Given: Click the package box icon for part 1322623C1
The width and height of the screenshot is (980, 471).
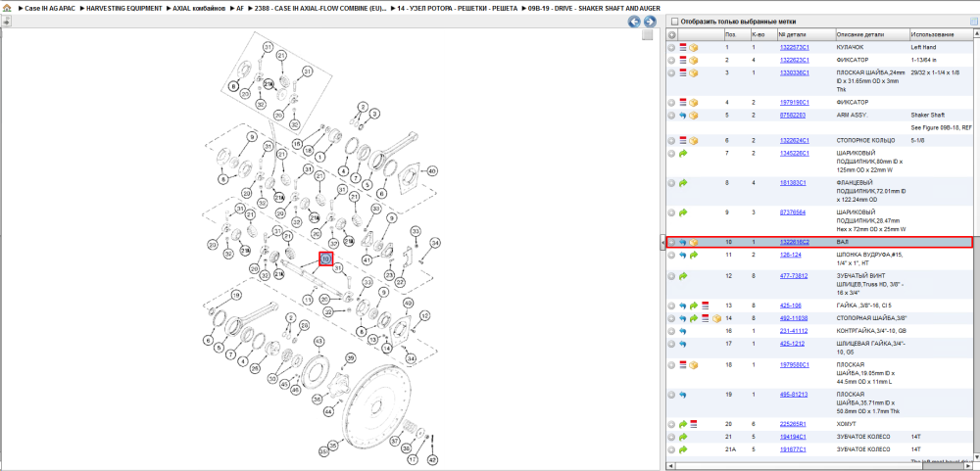Looking at the screenshot, I should tap(694, 60).
